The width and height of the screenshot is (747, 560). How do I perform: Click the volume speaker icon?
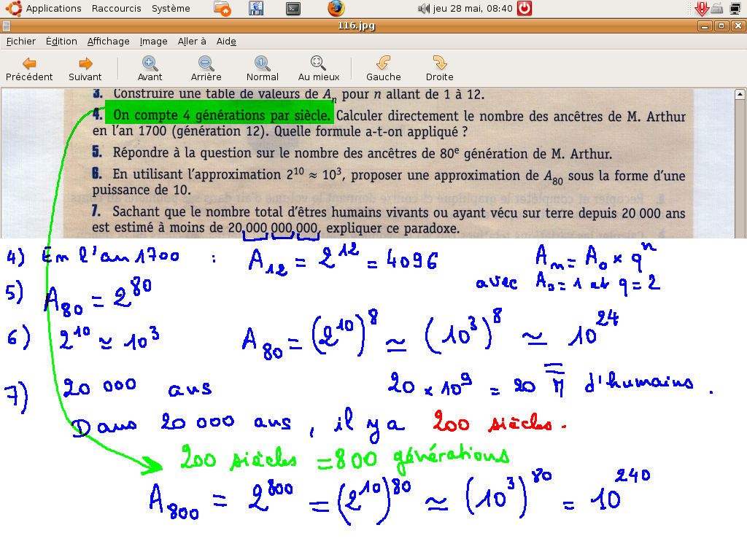pos(424,9)
